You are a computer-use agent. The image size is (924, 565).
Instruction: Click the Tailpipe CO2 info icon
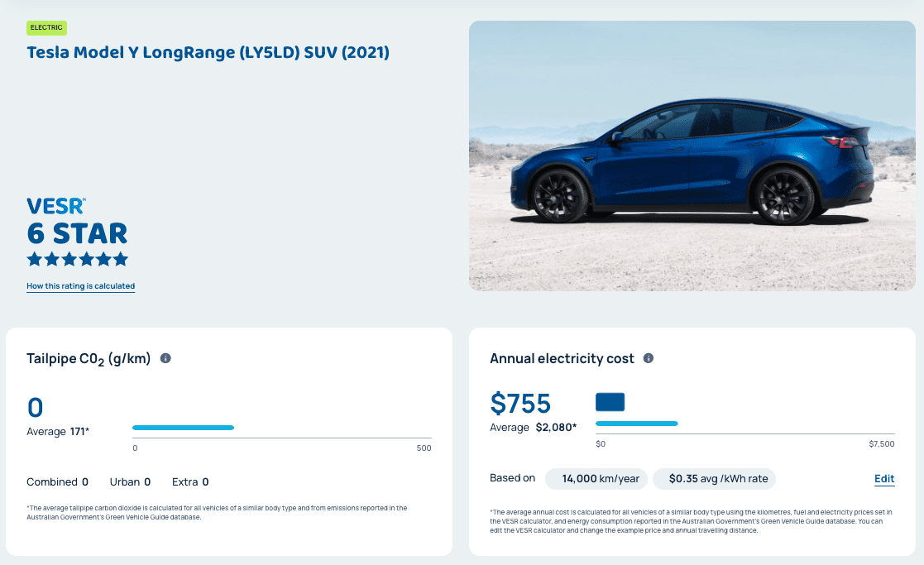point(165,358)
